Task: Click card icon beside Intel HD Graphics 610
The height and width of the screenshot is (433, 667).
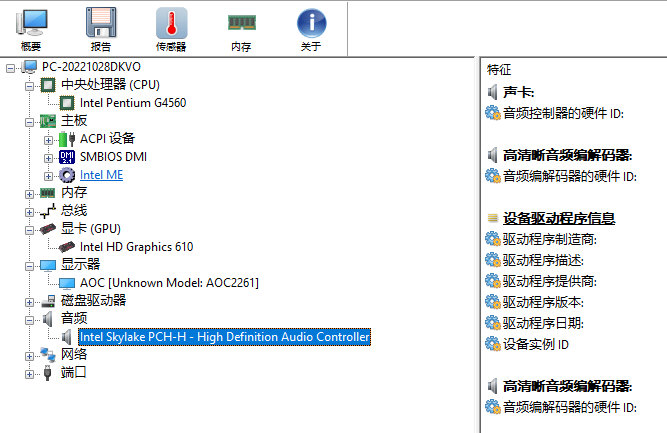Action: point(67,247)
